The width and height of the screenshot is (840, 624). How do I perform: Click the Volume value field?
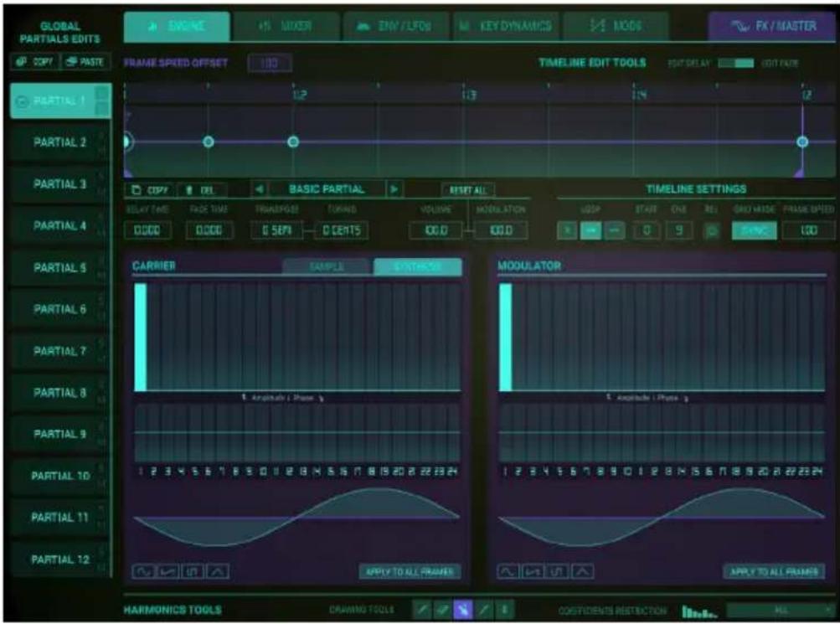click(x=435, y=230)
